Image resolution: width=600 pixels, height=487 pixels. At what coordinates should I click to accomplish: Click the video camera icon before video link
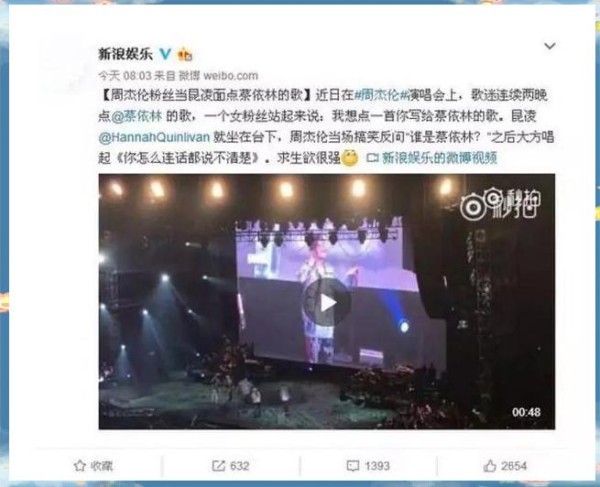[372, 158]
